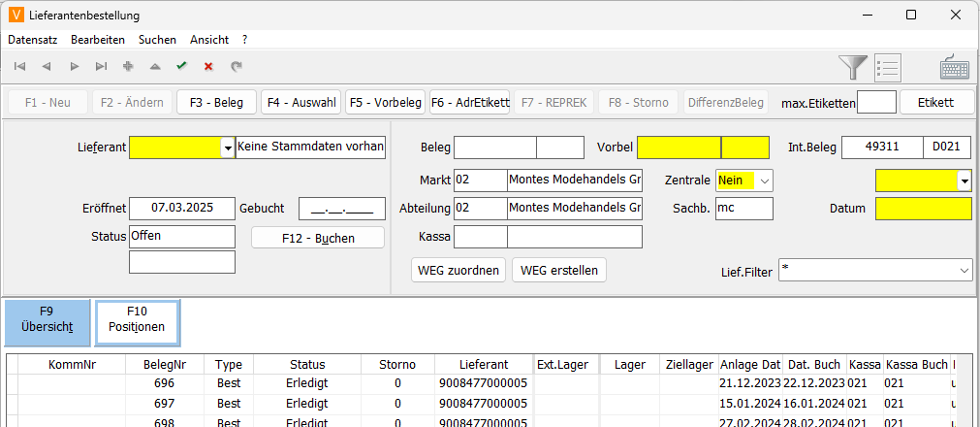Expand the Lief.Filter combo box
The height and width of the screenshot is (427, 980).
pyautogui.click(x=964, y=271)
